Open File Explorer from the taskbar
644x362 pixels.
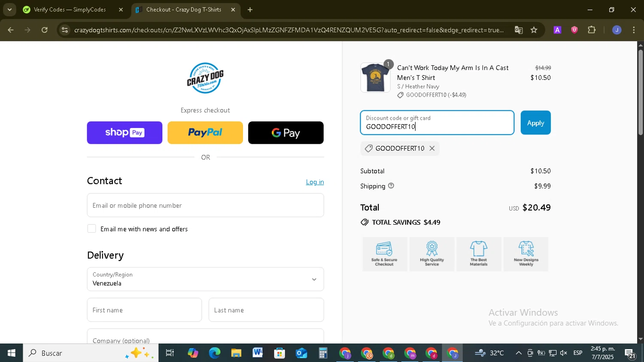pos(236,353)
